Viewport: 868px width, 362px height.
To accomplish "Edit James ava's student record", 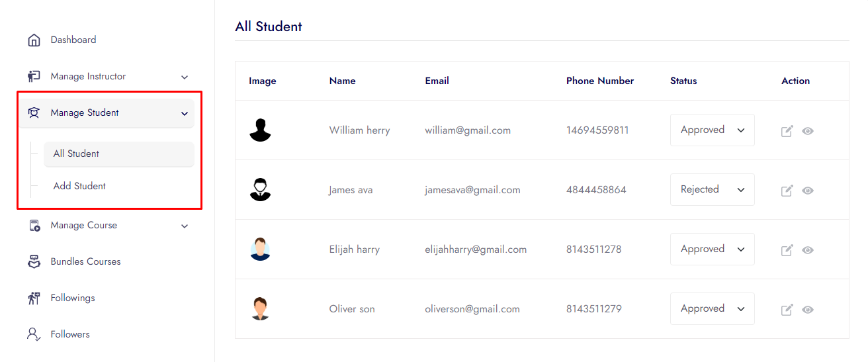I will click(787, 191).
